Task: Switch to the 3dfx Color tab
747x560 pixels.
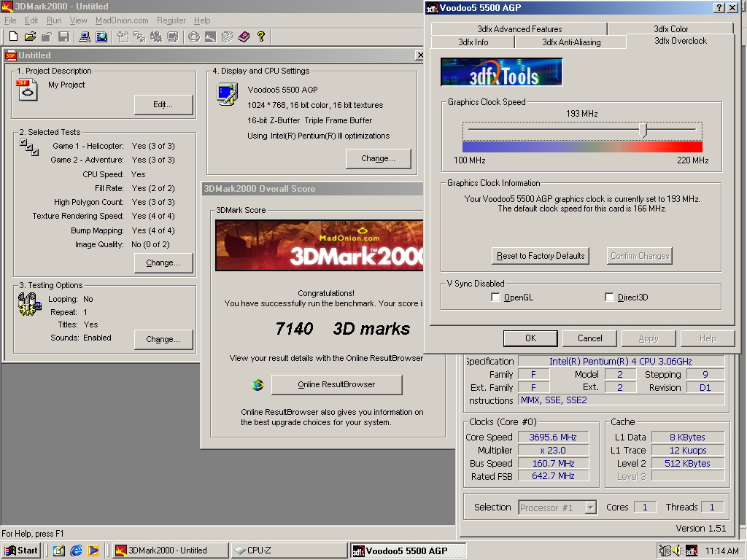Action: (671, 29)
